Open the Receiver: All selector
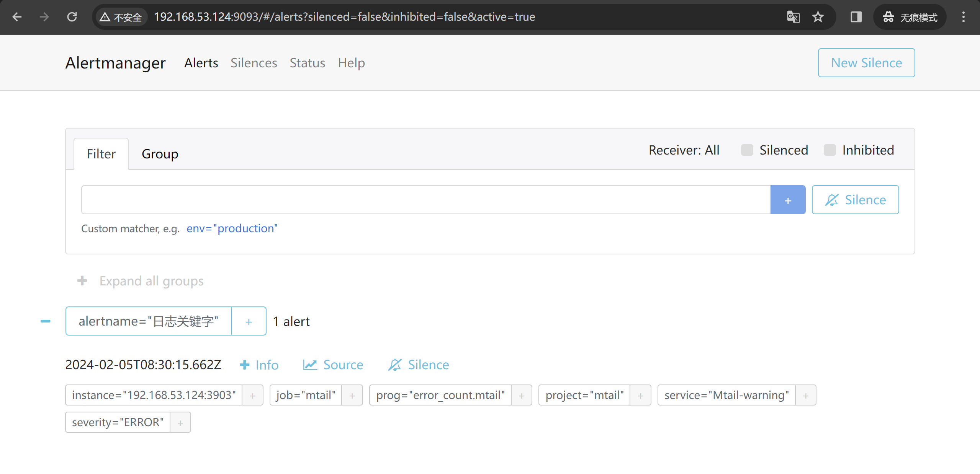The image size is (980, 474). tap(684, 150)
